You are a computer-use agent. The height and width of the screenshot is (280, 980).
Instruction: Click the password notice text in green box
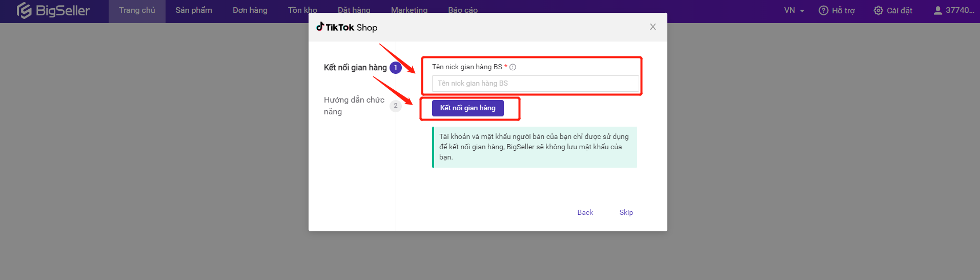pos(534,147)
